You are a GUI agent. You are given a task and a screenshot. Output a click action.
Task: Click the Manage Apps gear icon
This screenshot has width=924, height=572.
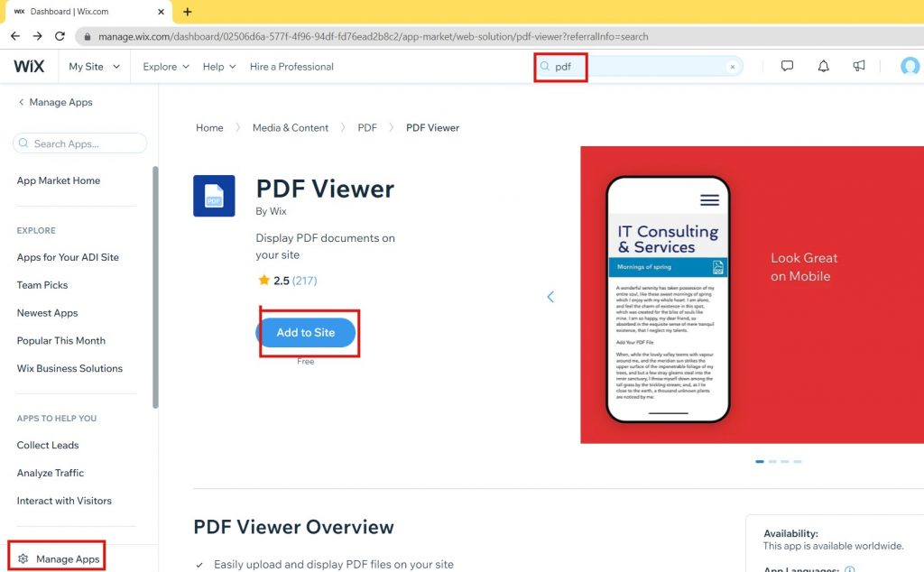(23, 558)
